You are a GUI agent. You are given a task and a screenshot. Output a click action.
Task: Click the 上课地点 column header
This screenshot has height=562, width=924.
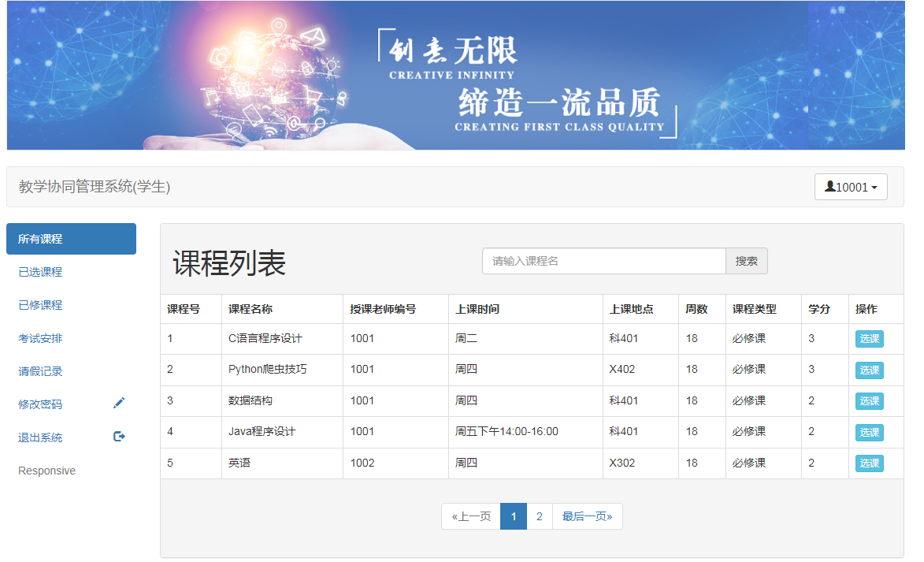click(631, 309)
